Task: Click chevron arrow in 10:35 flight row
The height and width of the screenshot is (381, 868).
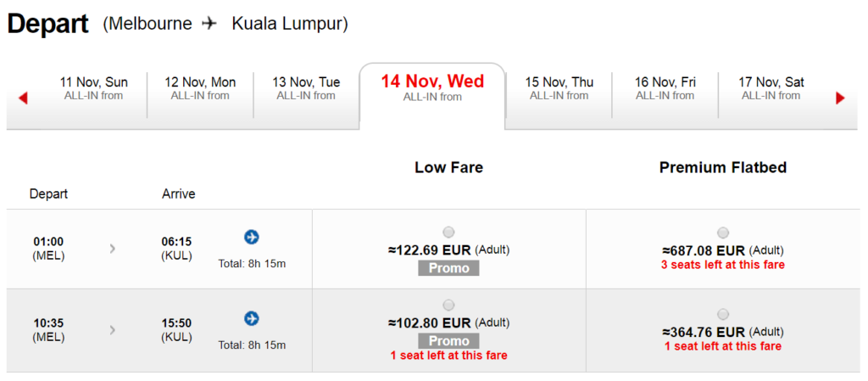Action: coord(113,330)
